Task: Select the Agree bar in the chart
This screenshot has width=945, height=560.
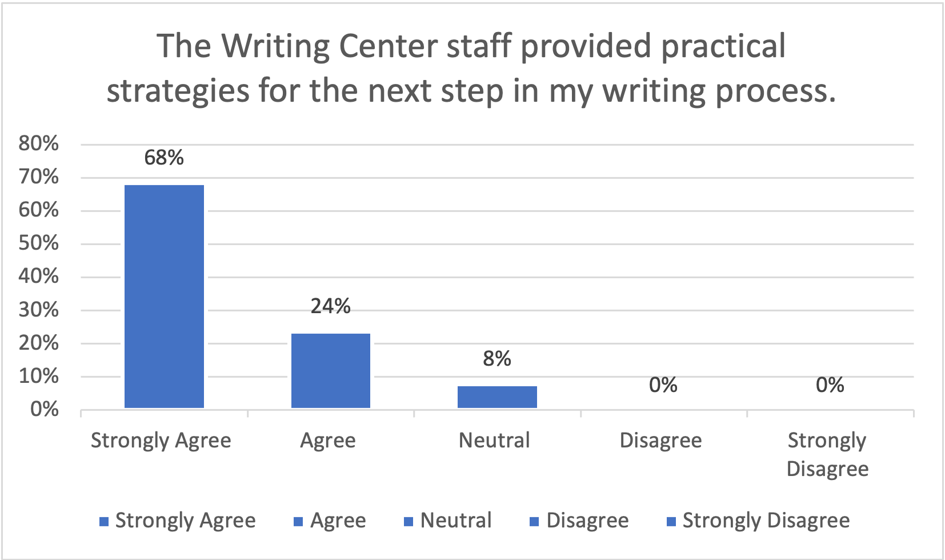Action: click(331, 370)
